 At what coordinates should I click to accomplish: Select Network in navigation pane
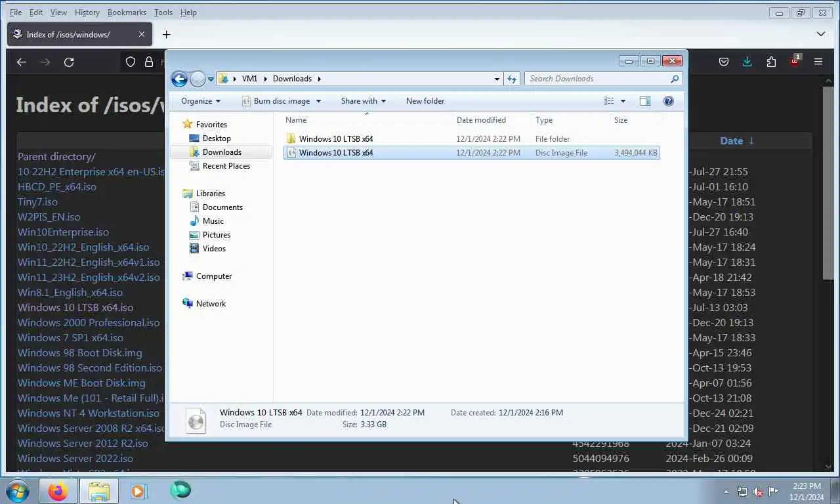[211, 304]
